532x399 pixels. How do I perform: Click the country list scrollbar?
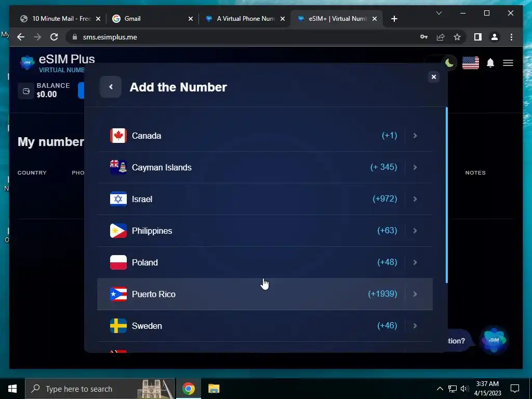[x=446, y=195]
